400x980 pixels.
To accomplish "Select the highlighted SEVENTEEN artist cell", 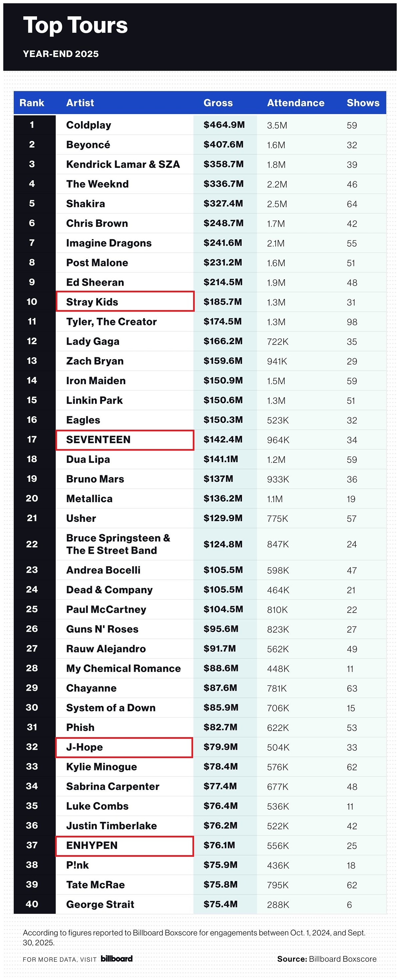I will pos(125,440).
